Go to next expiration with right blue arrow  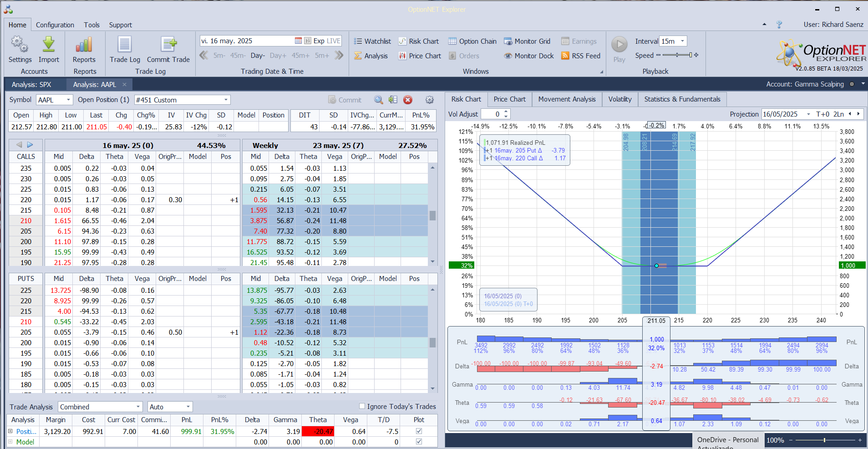[x=30, y=145]
